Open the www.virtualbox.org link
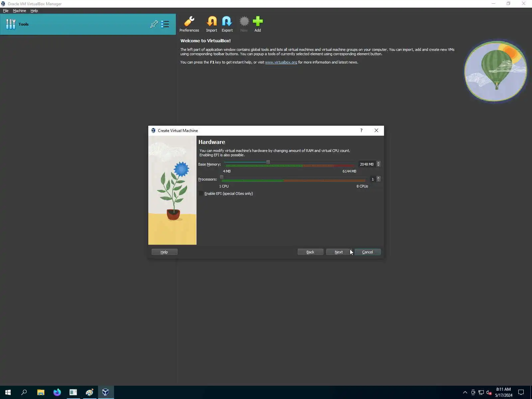Image resolution: width=532 pixels, height=399 pixels. pyautogui.click(x=281, y=62)
